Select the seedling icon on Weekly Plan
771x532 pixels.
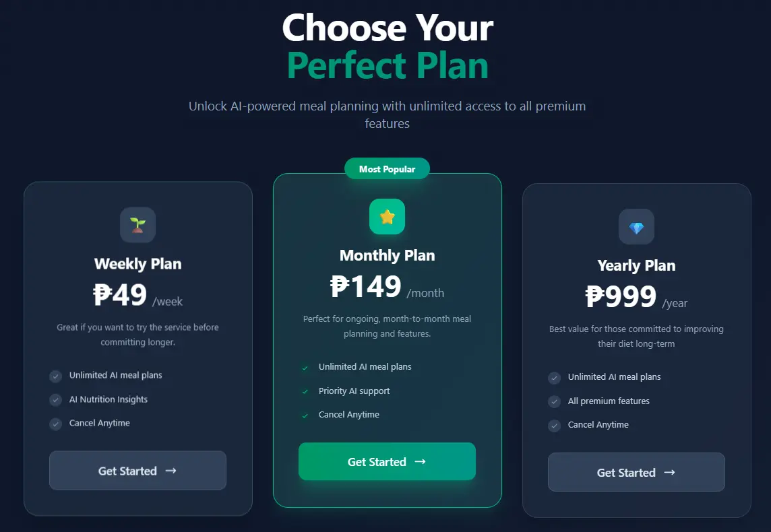(x=137, y=224)
